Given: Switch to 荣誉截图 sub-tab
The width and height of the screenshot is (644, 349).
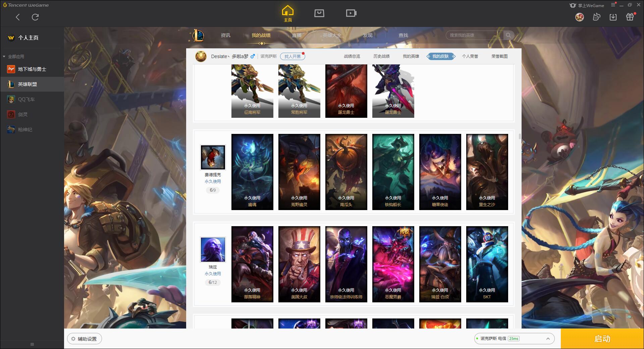Looking at the screenshot, I should (x=499, y=56).
